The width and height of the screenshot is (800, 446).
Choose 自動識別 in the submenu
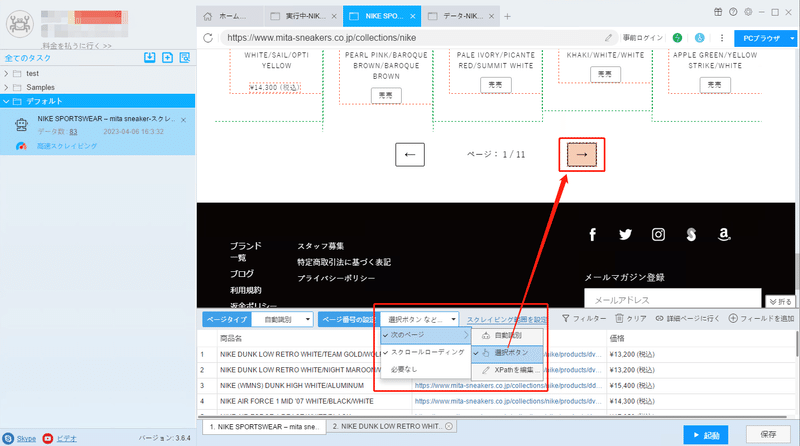[507, 336]
